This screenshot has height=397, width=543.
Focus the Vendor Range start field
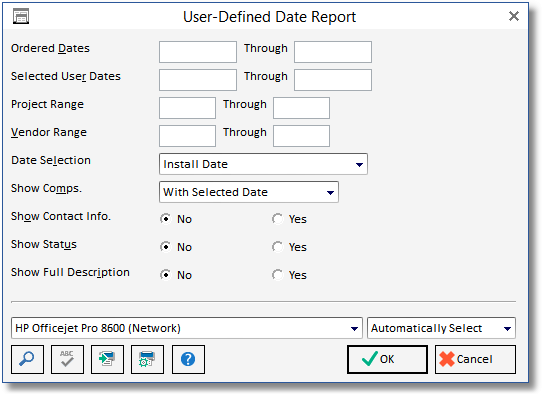tap(187, 136)
